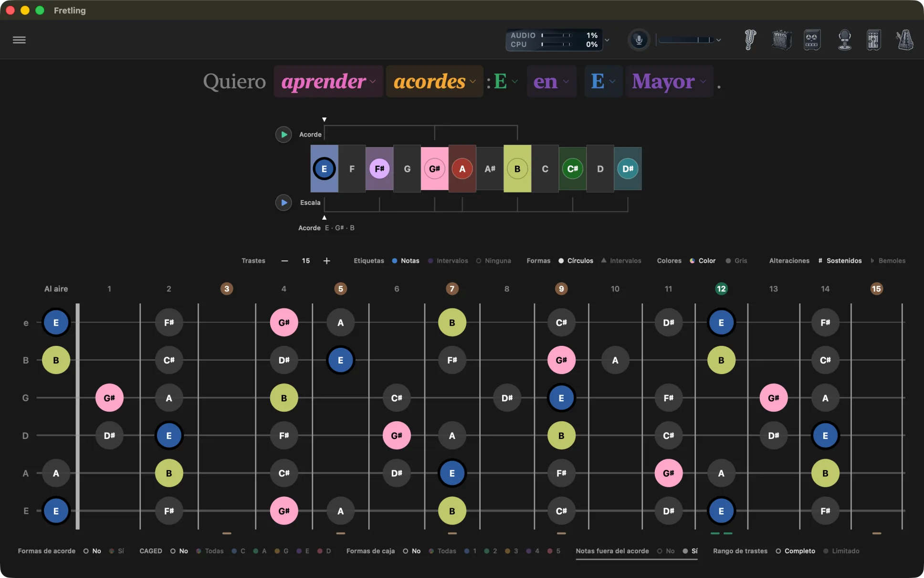The width and height of the screenshot is (924, 578).
Task: Select the C# note in chromatic strip
Action: 572,169
